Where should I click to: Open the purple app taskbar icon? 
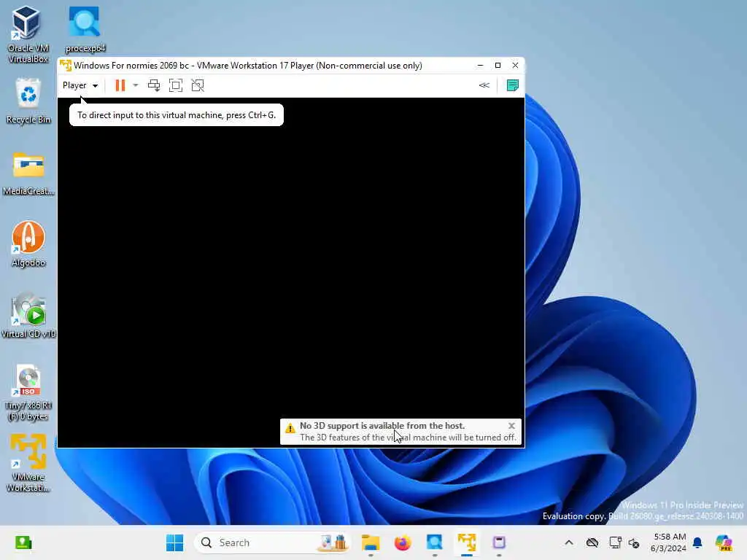[x=499, y=542]
